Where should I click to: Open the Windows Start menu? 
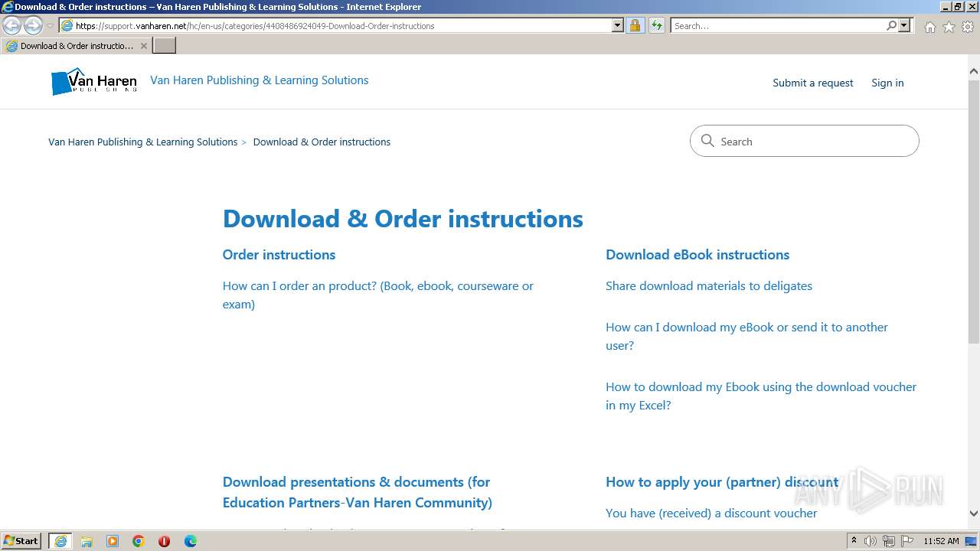click(x=21, y=540)
